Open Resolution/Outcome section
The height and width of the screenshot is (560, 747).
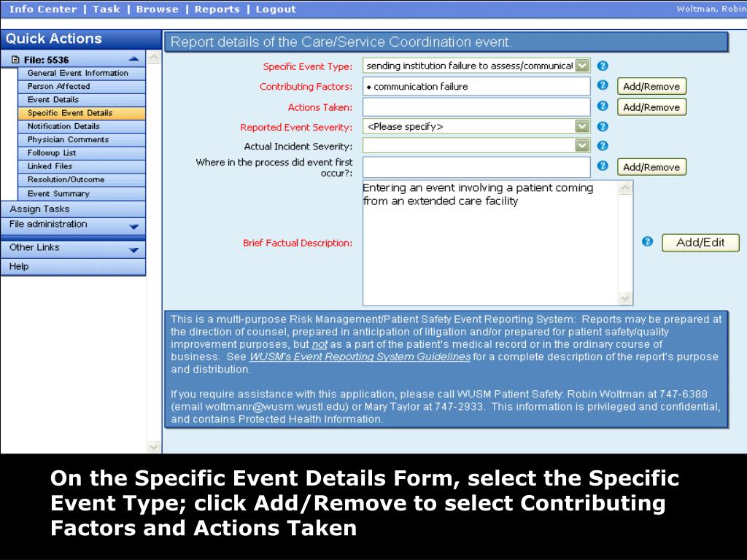click(82, 179)
